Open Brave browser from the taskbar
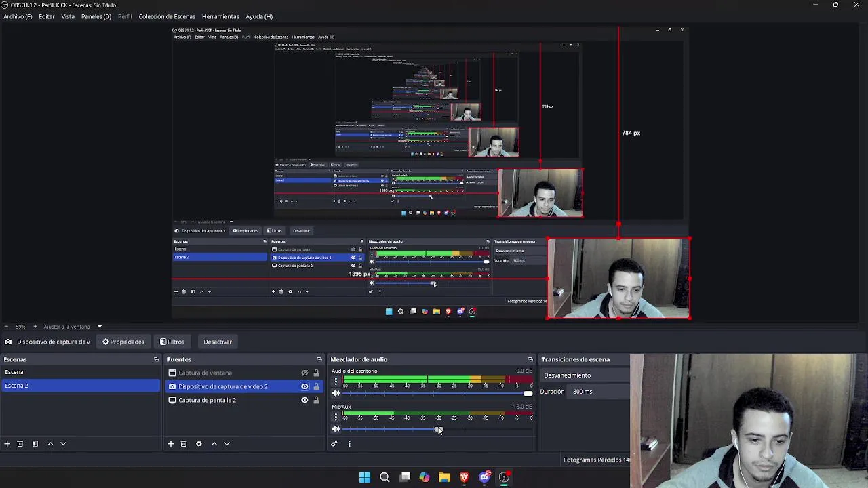868x488 pixels. coord(465,477)
